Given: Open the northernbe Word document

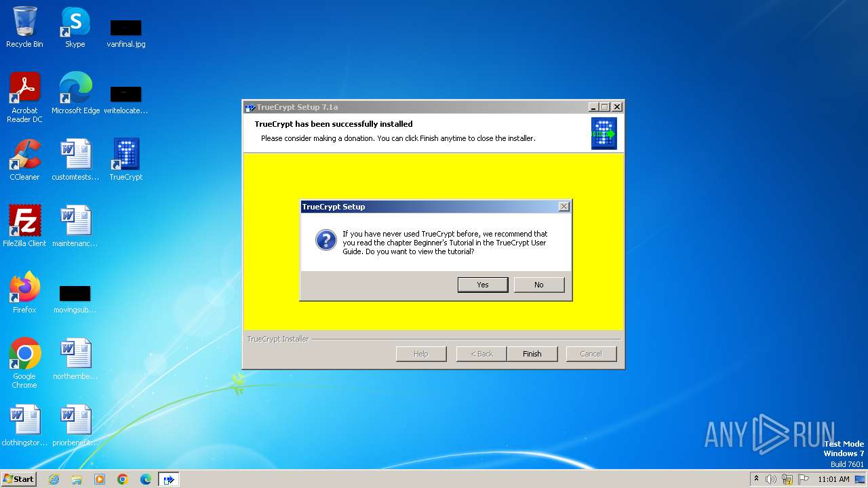Looking at the screenshot, I should tap(75, 359).
